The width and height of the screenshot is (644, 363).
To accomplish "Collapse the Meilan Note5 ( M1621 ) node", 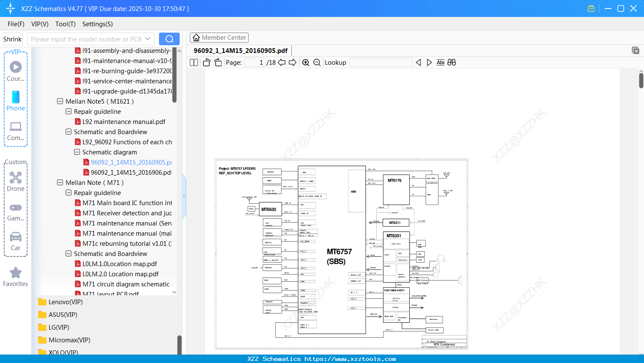I will click(x=60, y=102).
